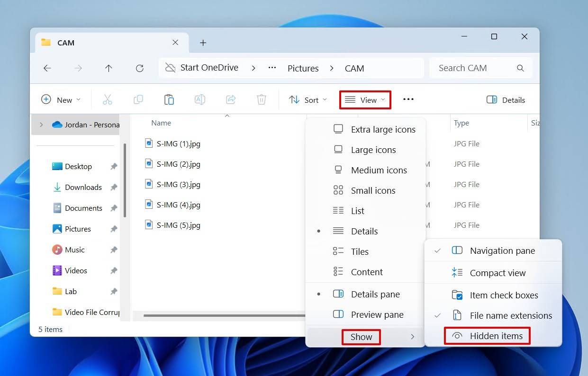Open the Sort dropdown menu

pyautogui.click(x=308, y=100)
